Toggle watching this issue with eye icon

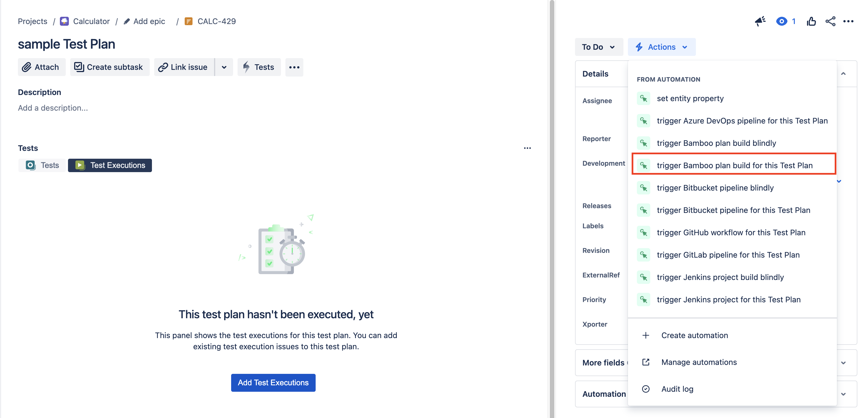click(782, 21)
